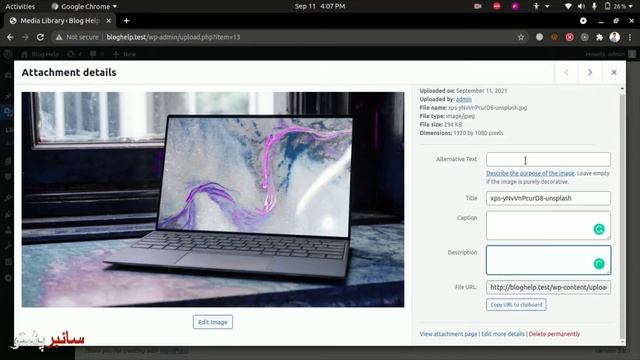This screenshot has width=640, height=360.
Task: Click the Edit Image button
Action: [x=213, y=322]
